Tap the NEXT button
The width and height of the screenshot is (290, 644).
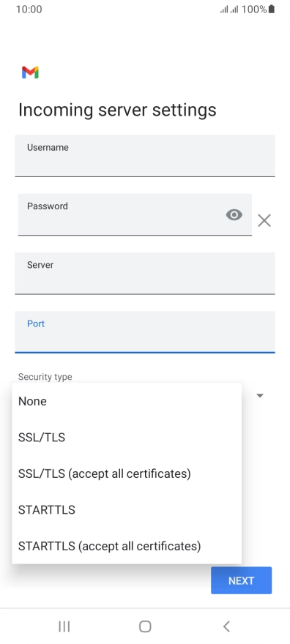point(241,580)
